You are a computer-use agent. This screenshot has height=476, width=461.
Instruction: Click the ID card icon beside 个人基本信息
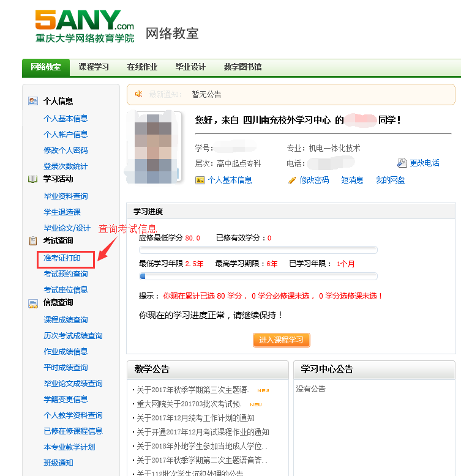200,180
